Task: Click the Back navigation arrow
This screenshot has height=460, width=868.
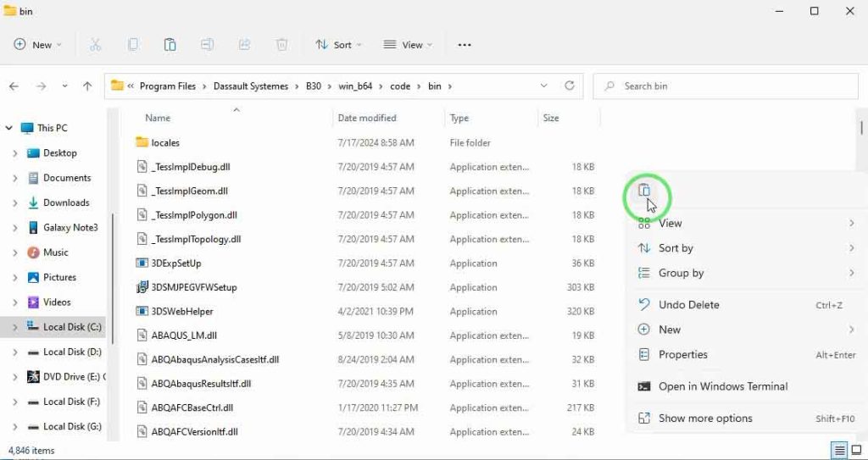Action: point(14,86)
